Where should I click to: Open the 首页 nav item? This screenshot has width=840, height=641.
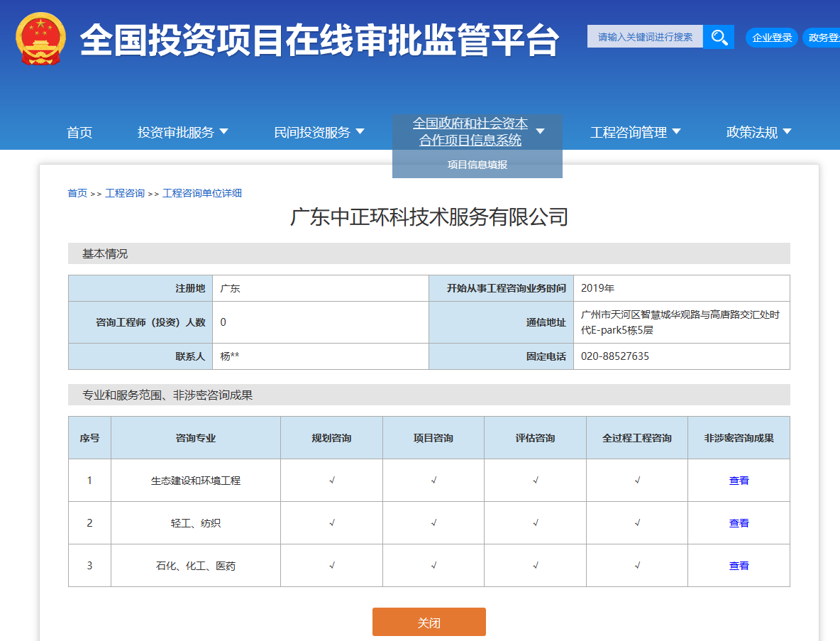(x=79, y=132)
